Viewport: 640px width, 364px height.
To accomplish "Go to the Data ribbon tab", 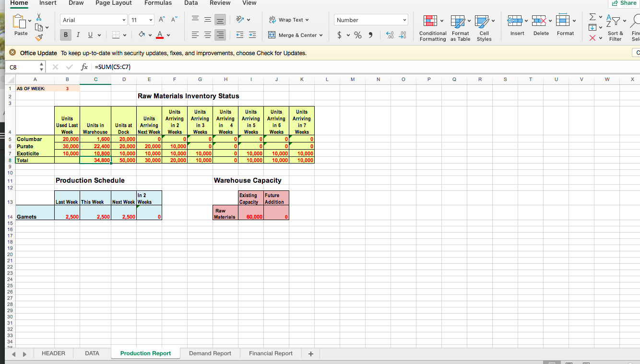I will pos(191,3).
